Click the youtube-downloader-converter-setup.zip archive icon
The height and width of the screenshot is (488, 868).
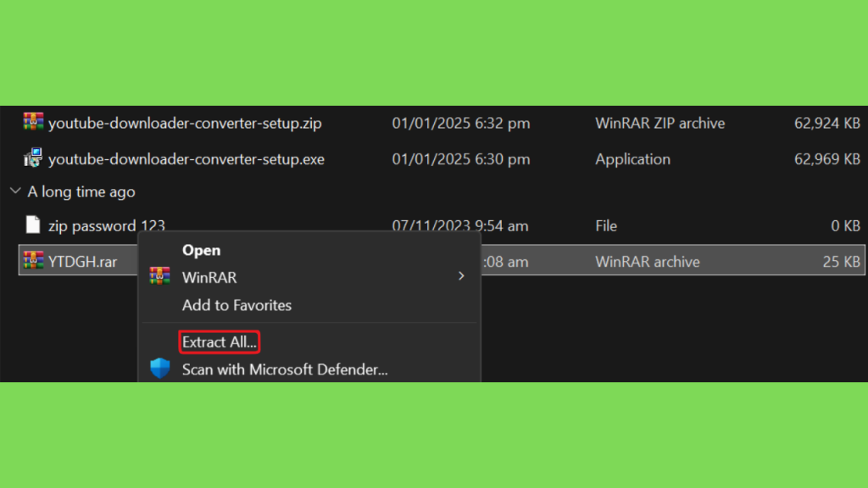pos(33,122)
